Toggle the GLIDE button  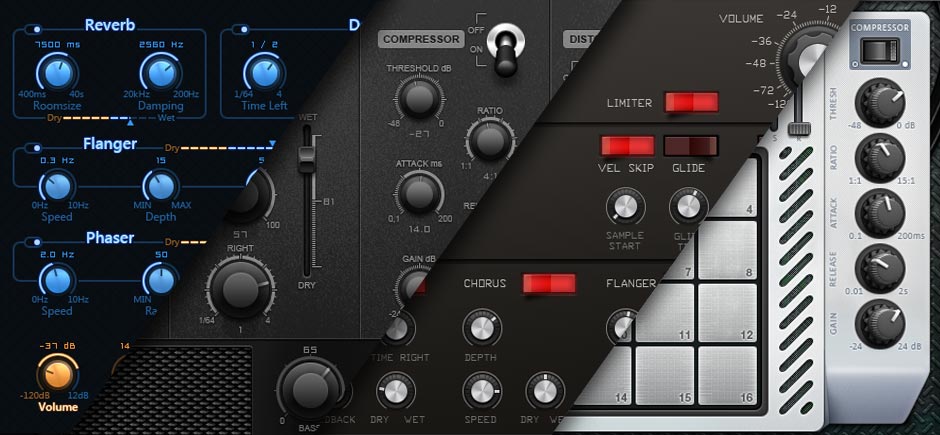tap(690, 146)
